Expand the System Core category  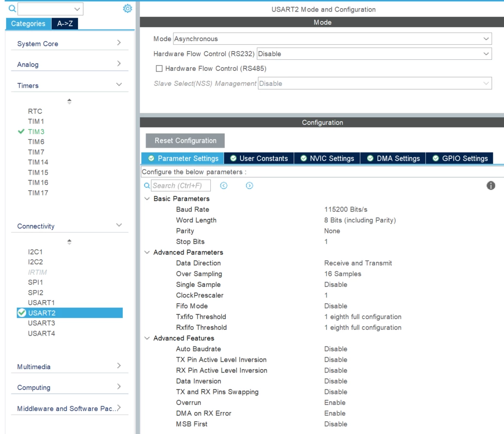click(x=70, y=43)
